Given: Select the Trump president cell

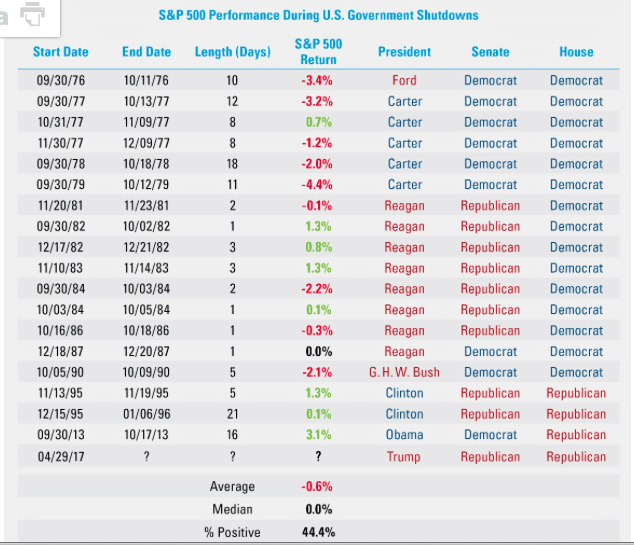Looking at the screenshot, I should coord(404,456).
